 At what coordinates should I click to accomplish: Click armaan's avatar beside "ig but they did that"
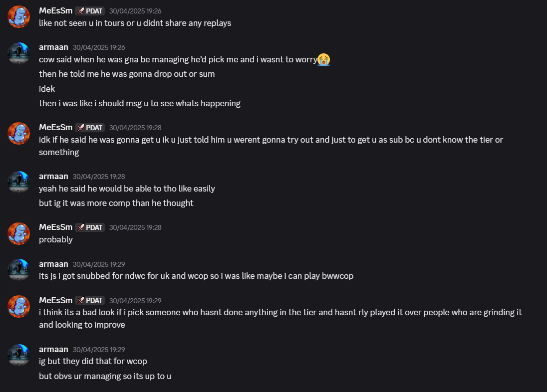click(x=19, y=355)
